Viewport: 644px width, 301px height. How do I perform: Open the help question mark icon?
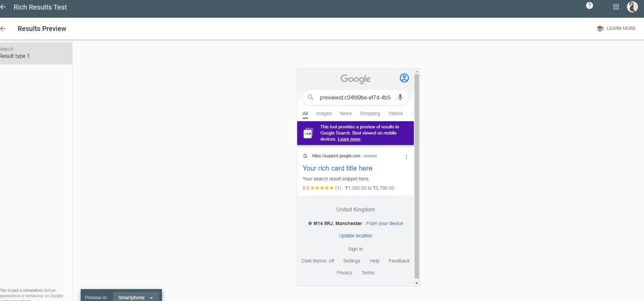pos(590,6)
